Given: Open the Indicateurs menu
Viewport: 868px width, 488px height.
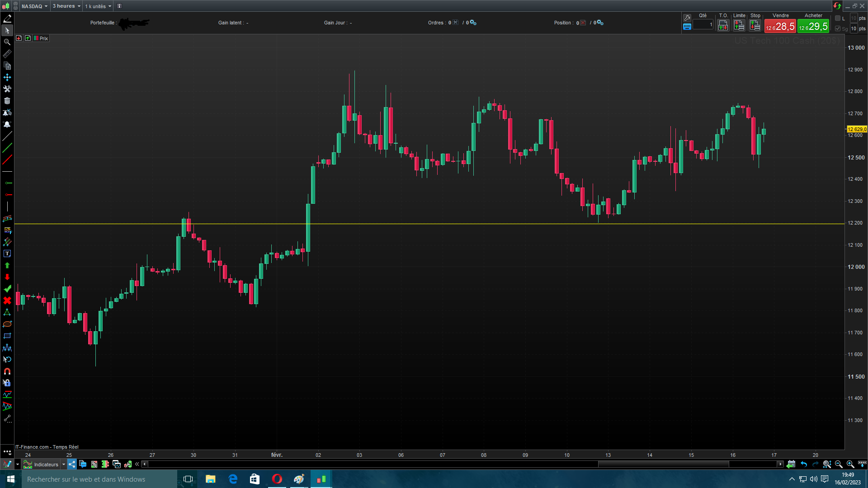Looking at the screenshot, I should click(x=46, y=464).
